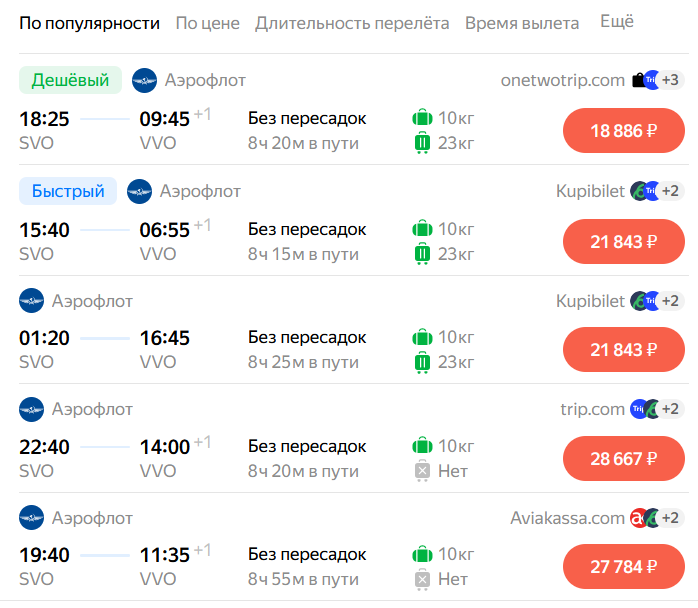Image resolution: width=698 pixels, height=608 pixels.
Task: Expand the +3 more sellers on the onetwotrip.com offer
Action: pyautogui.click(x=670, y=80)
